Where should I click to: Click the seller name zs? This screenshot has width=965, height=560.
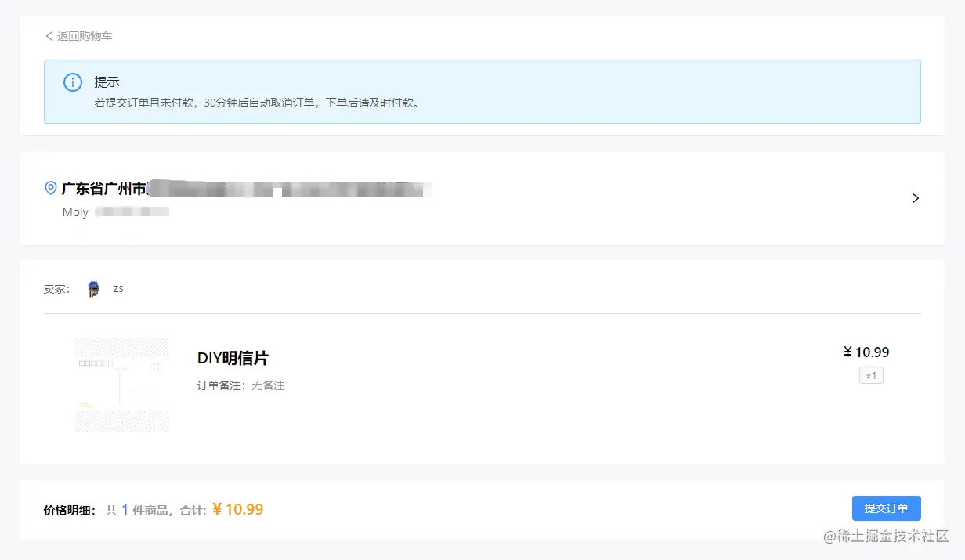(x=118, y=288)
